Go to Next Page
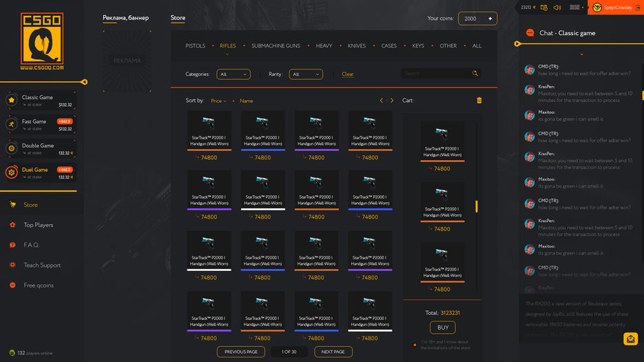644x362 pixels. pos(333,352)
